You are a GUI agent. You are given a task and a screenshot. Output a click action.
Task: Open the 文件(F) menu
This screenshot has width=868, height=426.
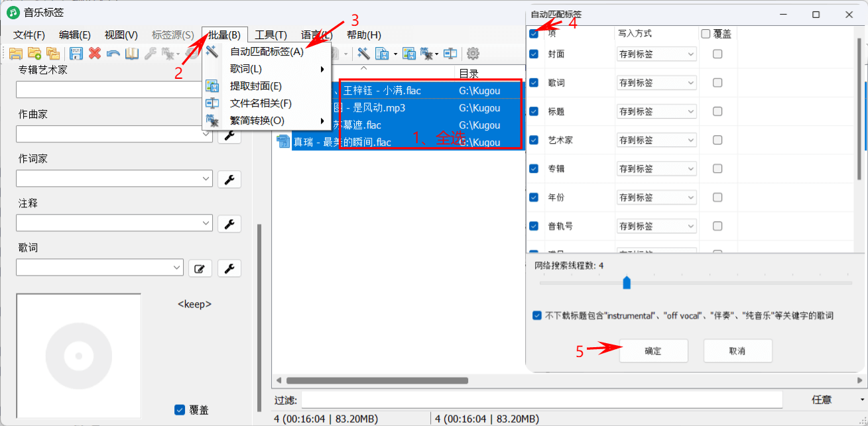[x=29, y=35]
